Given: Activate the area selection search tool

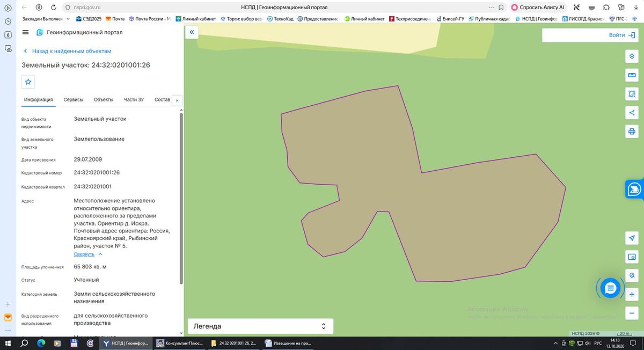Looking at the screenshot, I should (x=632, y=94).
